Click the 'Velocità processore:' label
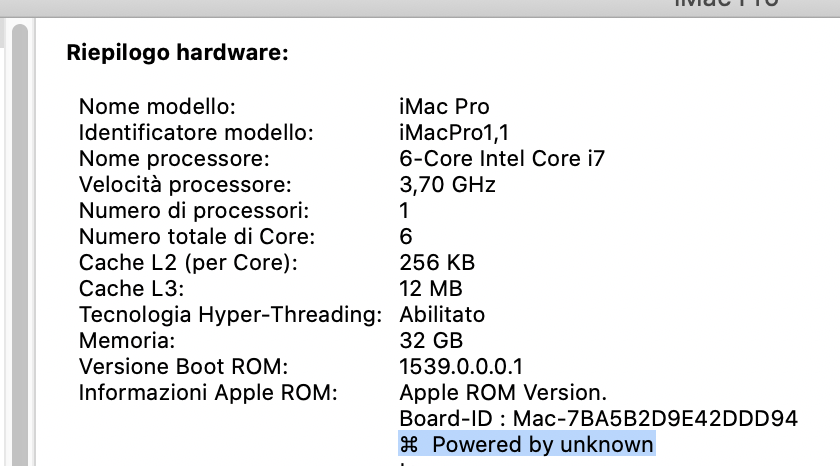Image resolution: width=840 pixels, height=466 pixels. click(x=185, y=184)
